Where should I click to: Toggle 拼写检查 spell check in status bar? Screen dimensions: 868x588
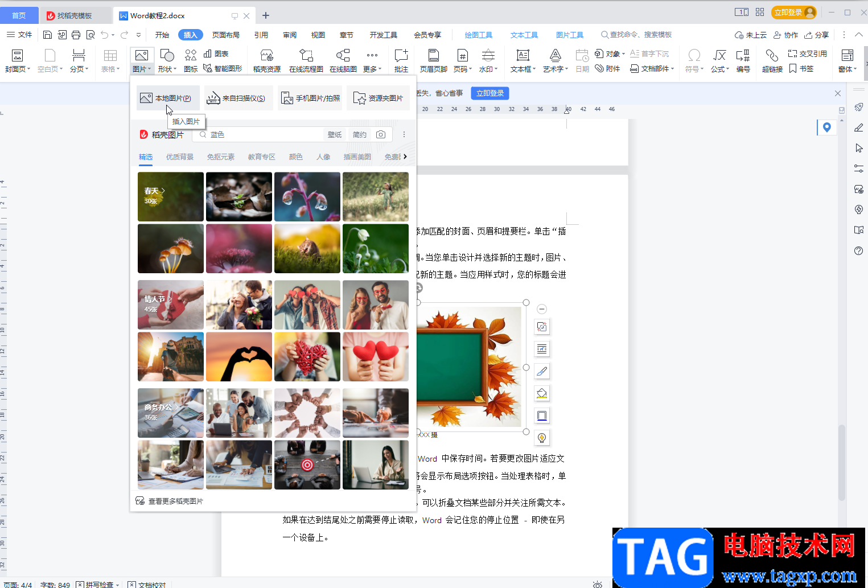(x=98, y=585)
